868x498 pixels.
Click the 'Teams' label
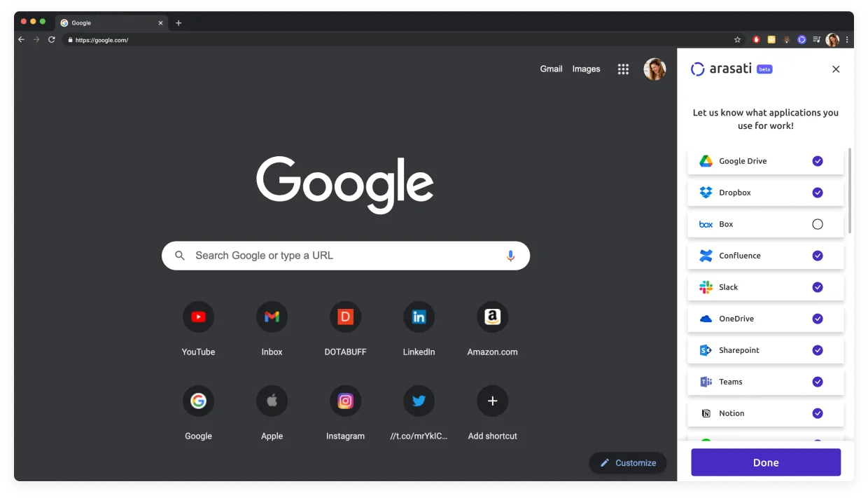point(730,382)
